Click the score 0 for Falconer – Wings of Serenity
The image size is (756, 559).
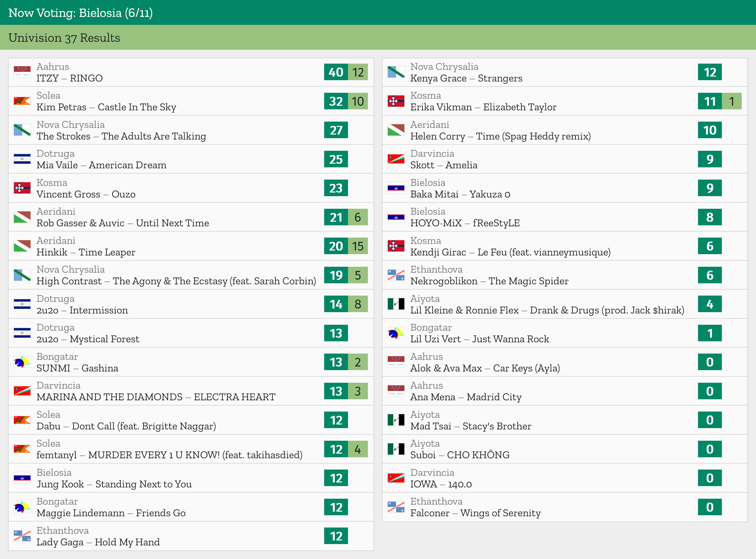click(x=710, y=507)
